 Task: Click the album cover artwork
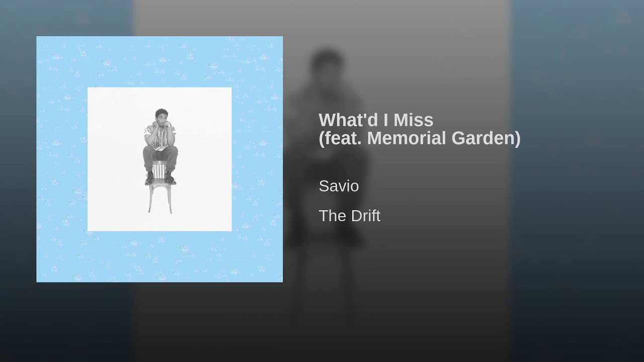[159, 159]
